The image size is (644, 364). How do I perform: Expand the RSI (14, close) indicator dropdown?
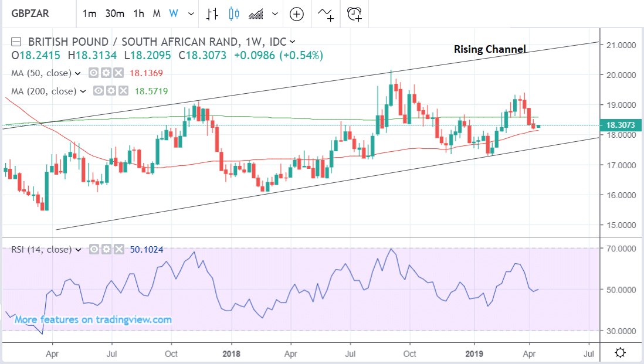79,250
